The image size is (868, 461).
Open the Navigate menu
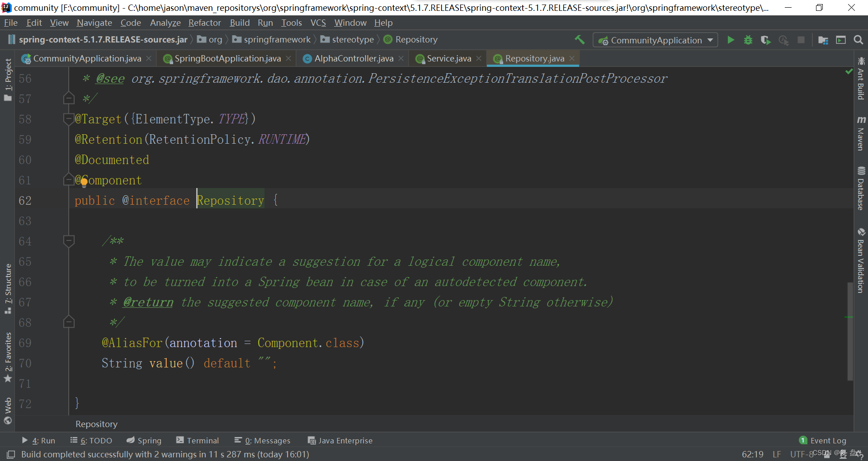click(94, 23)
